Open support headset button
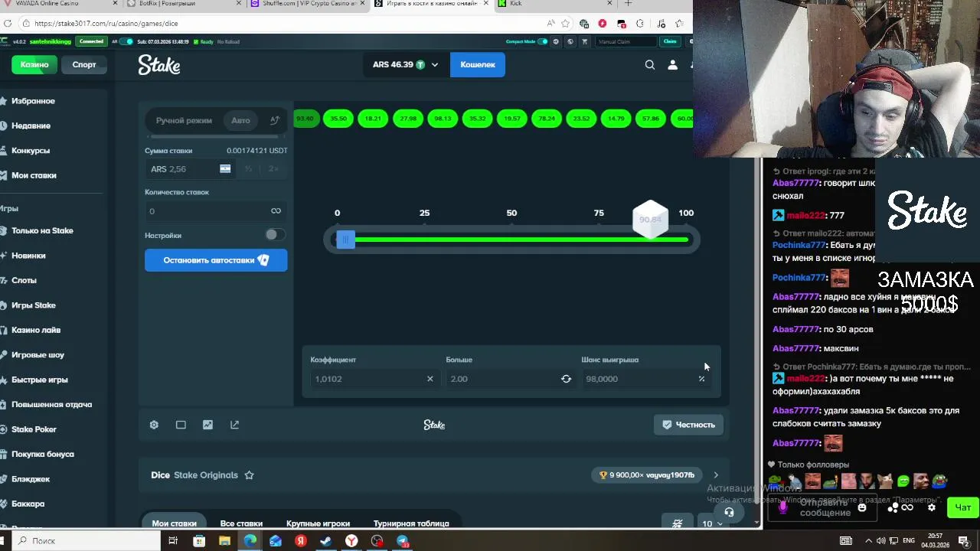This screenshot has width=980, height=551. tap(729, 512)
